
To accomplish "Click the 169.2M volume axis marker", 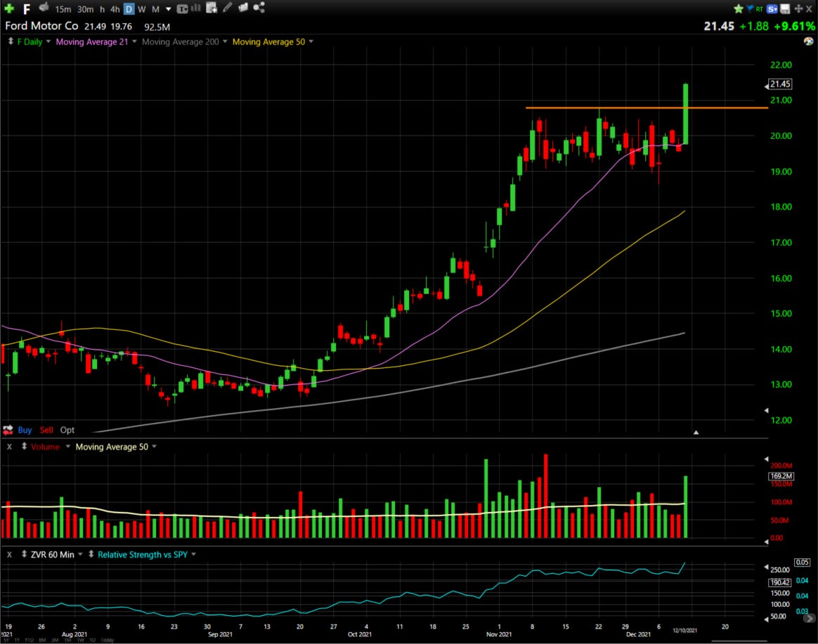I will point(781,476).
